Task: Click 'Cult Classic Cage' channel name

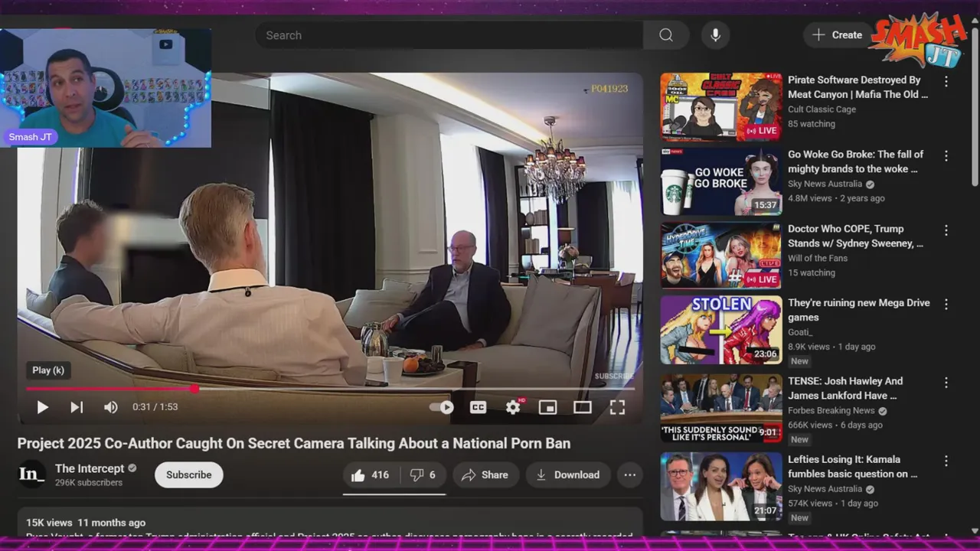Action: coord(822,109)
